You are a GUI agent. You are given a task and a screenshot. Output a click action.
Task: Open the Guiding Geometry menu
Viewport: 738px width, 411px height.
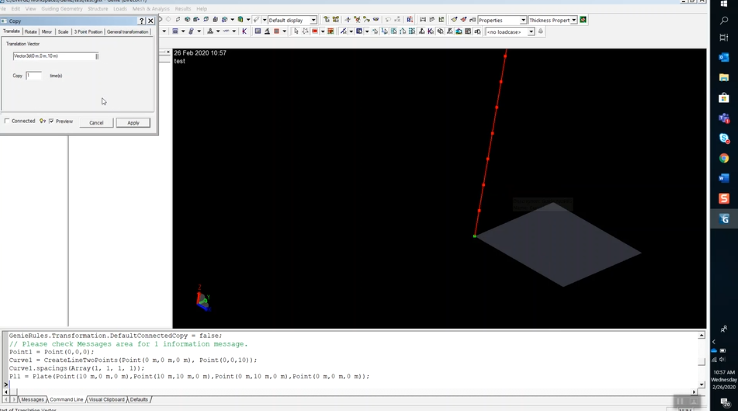[x=62, y=9]
